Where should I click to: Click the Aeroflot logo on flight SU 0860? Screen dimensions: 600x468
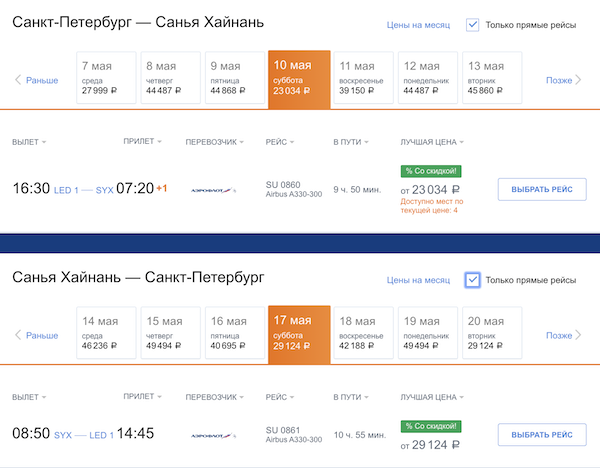212,188
